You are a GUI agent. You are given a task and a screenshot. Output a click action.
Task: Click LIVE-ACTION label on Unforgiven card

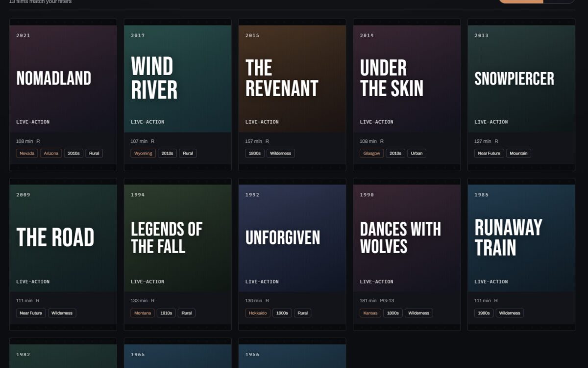[x=262, y=282]
